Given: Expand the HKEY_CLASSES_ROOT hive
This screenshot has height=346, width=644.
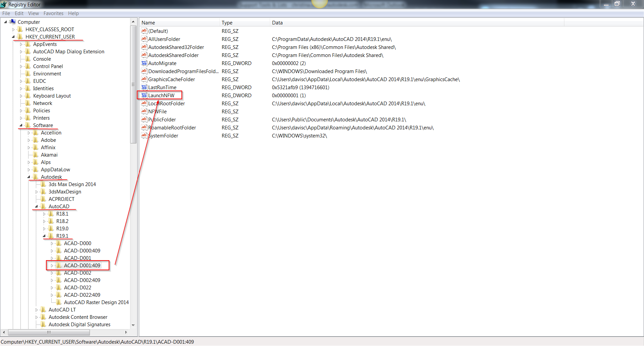Looking at the screenshot, I should point(13,30).
